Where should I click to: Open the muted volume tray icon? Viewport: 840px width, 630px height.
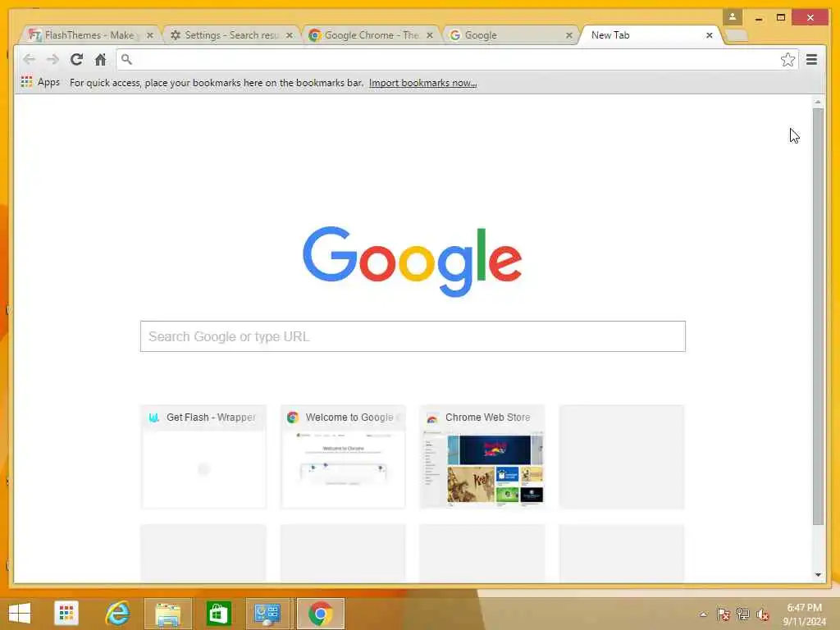[x=762, y=614]
